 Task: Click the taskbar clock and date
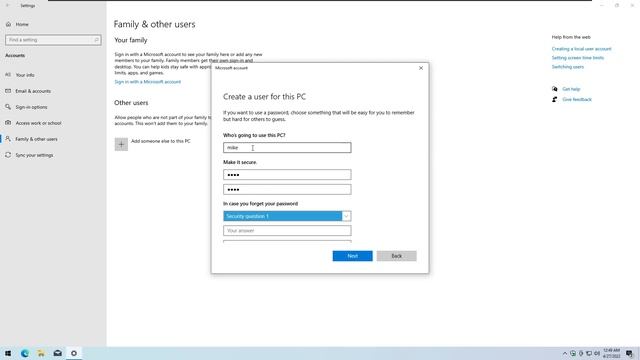[x=611, y=353]
